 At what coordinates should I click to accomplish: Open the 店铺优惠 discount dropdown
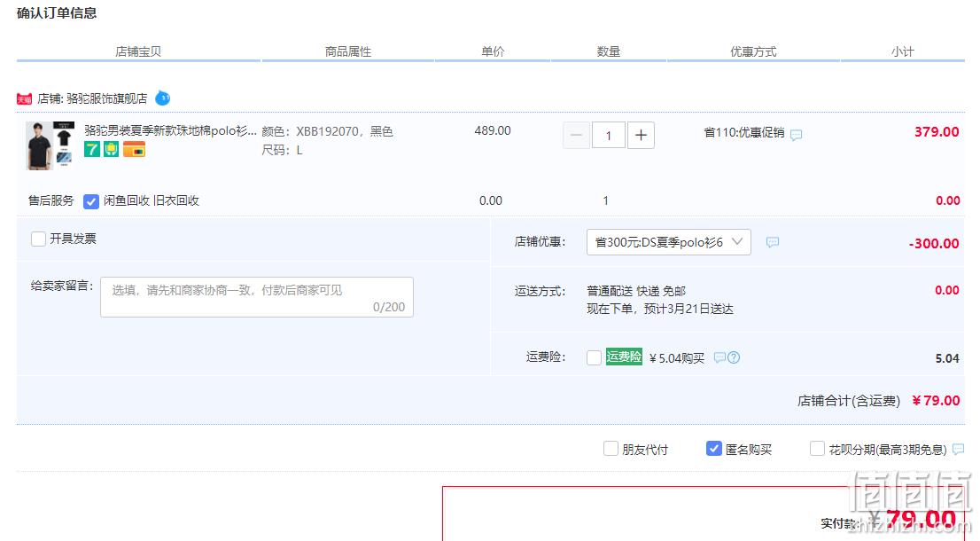669,242
